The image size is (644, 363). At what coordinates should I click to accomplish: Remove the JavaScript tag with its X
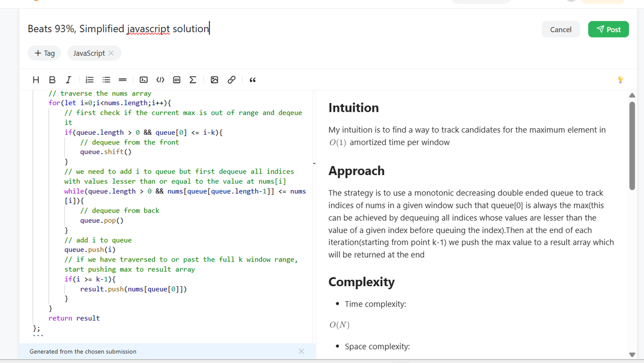[111, 53]
